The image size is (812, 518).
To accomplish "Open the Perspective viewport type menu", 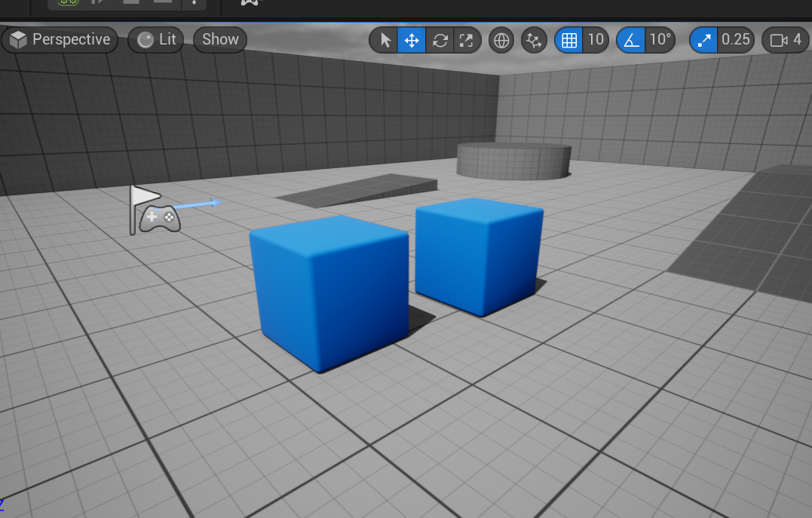I will (x=60, y=39).
